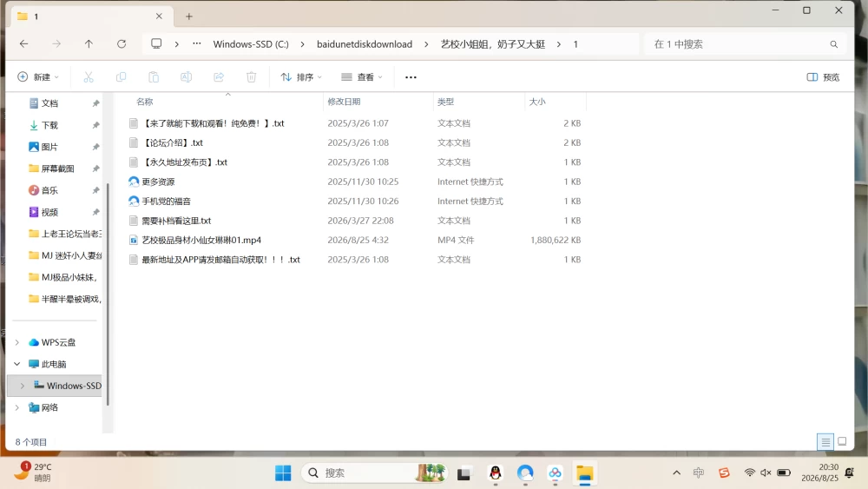Expand the WPS云盘 tree node
Screen dimensions: 868x489
point(17,342)
